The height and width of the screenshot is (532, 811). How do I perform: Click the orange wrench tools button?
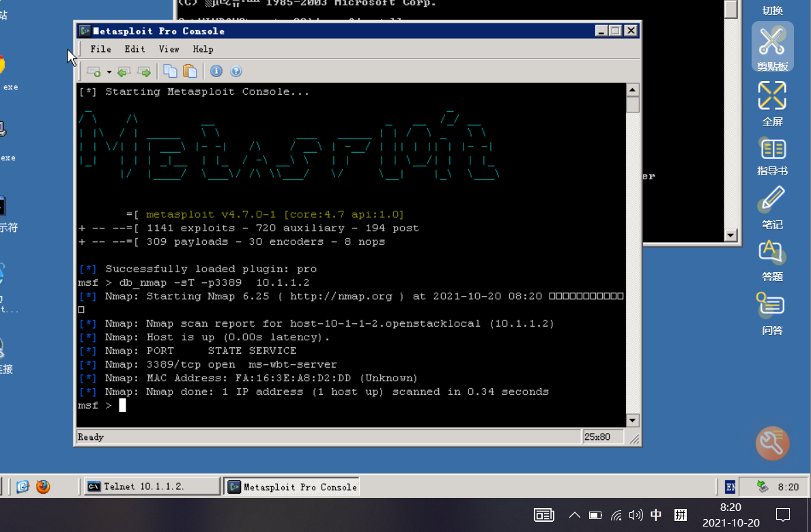point(772,443)
